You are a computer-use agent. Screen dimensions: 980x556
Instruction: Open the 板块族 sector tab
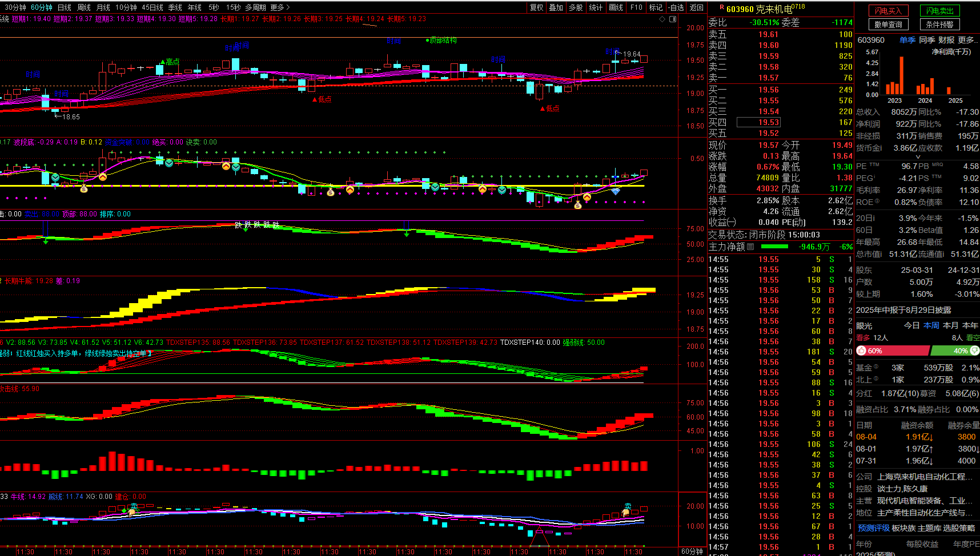pyautogui.click(x=903, y=528)
